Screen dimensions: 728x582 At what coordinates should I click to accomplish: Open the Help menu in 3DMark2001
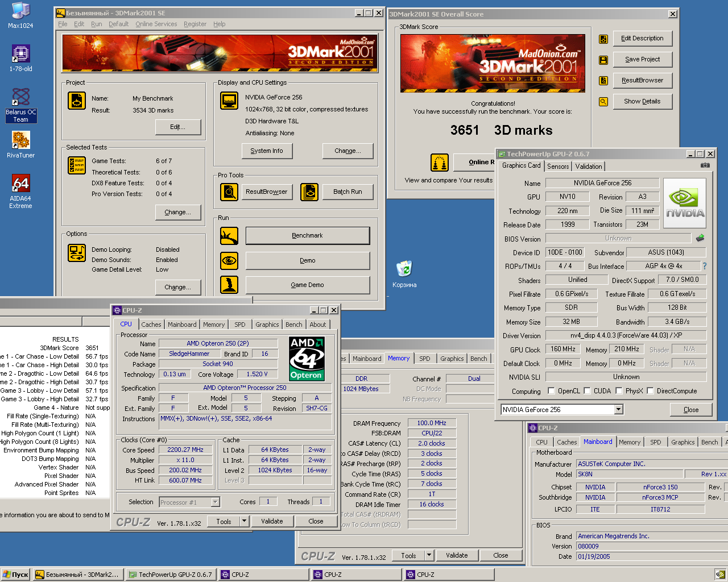point(220,24)
